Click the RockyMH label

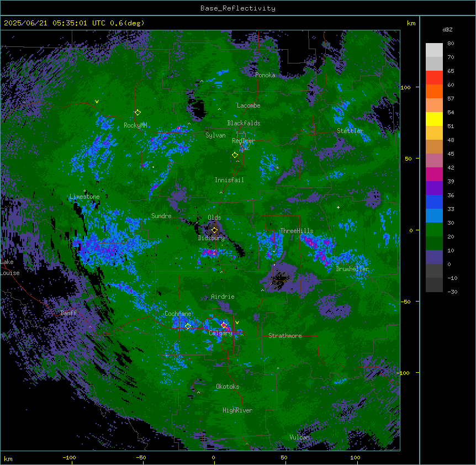[135, 125]
